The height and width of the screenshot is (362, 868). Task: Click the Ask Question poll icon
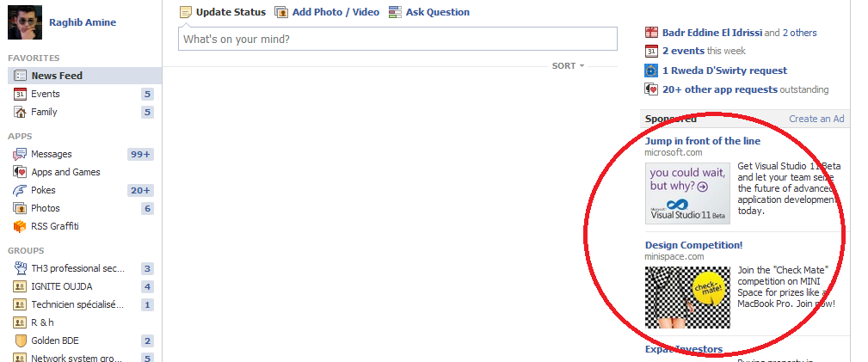pos(395,12)
